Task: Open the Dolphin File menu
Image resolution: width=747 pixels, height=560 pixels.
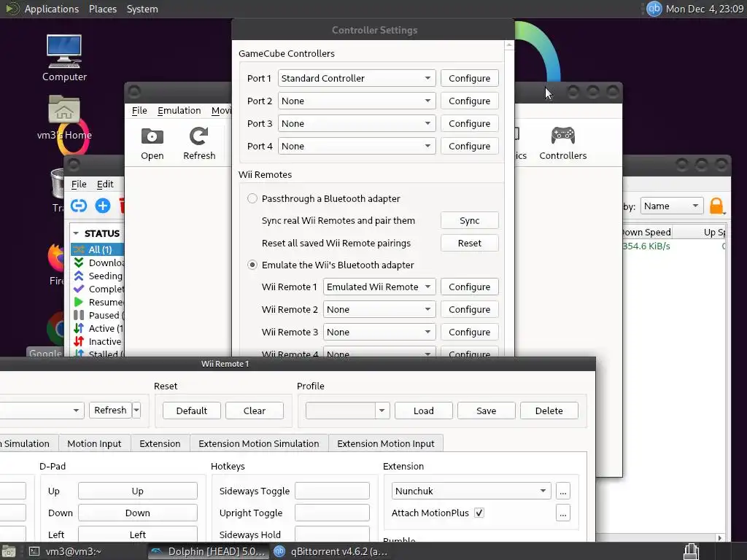Action: pyautogui.click(x=139, y=111)
